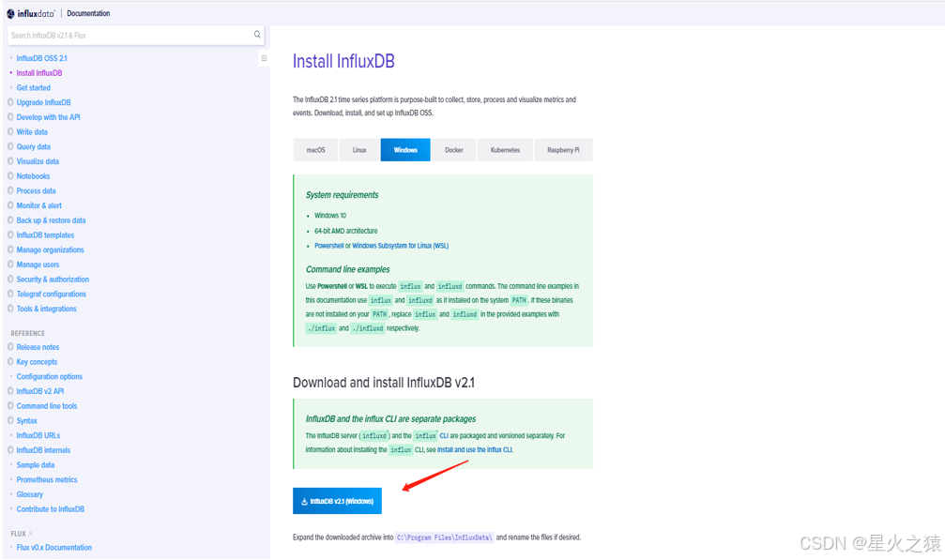The width and height of the screenshot is (945, 560).
Task: Open InfluxDB OSS 2.1 sidebar link
Action: 41,58
